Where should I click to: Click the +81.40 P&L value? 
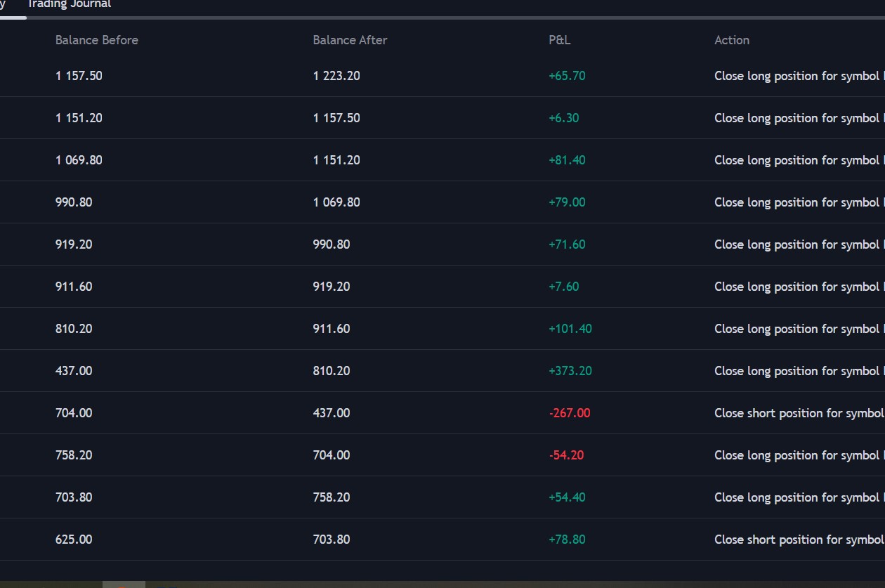coord(567,160)
